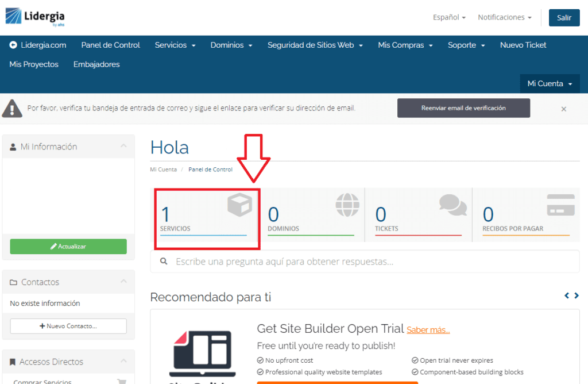
Task: Dismiss the email verification alert
Action: coord(564,109)
